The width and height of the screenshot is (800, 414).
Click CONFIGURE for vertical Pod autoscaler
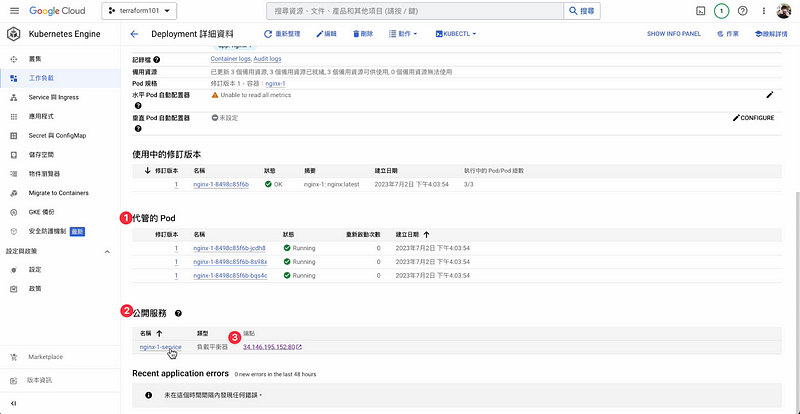click(753, 118)
